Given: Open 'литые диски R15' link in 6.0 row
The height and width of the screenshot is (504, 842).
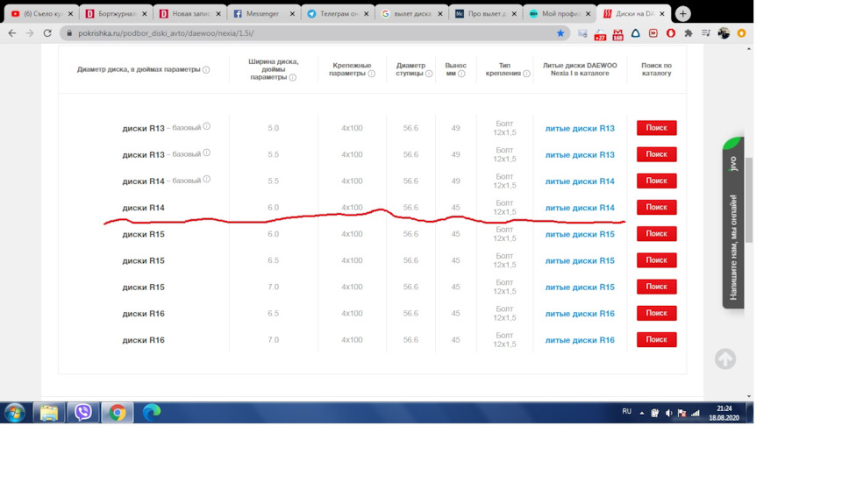Looking at the screenshot, I should point(580,234).
